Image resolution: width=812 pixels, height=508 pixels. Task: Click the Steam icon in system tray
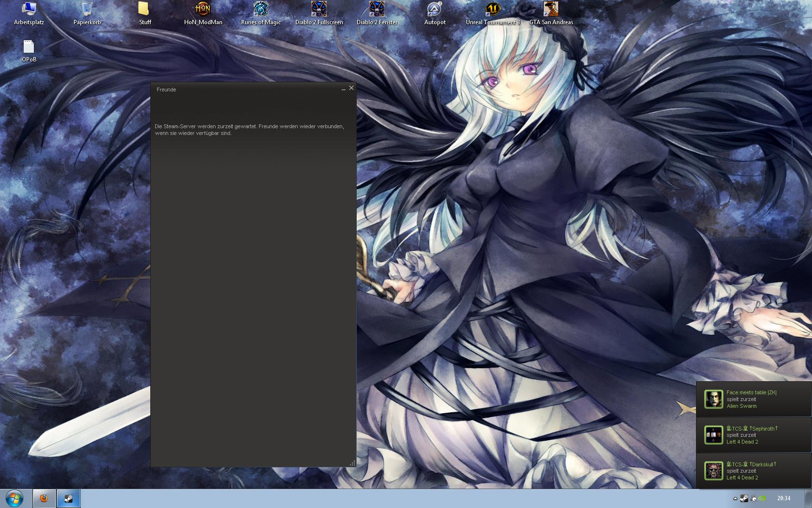coord(744,498)
